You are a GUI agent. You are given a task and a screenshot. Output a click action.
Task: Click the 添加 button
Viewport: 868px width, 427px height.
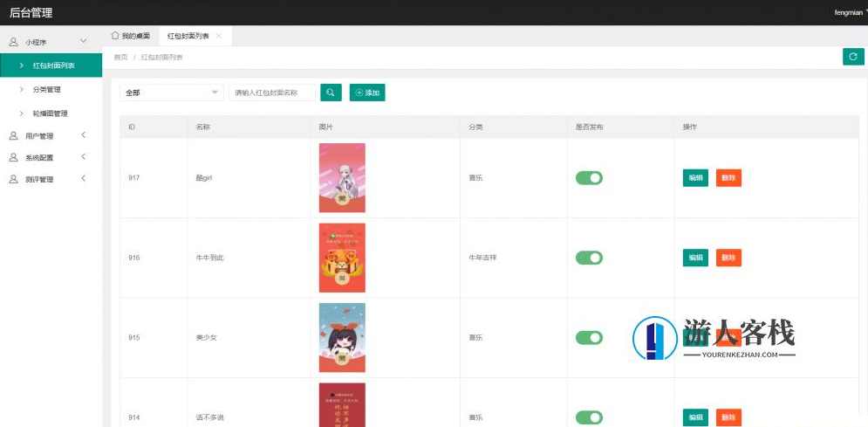point(367,93)
